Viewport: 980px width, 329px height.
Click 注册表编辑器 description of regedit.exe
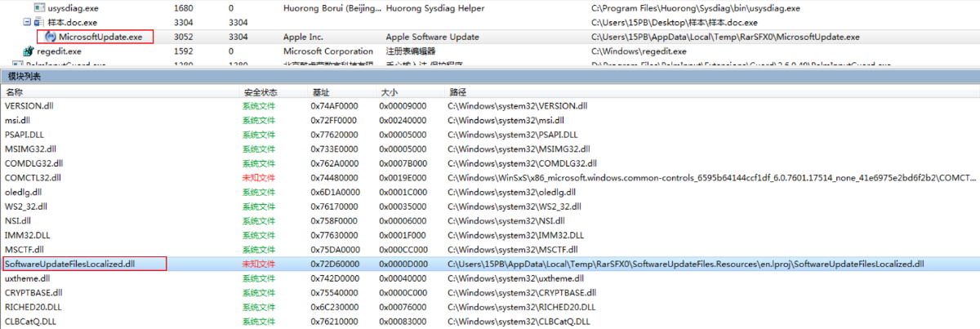(x=412, y=51)
